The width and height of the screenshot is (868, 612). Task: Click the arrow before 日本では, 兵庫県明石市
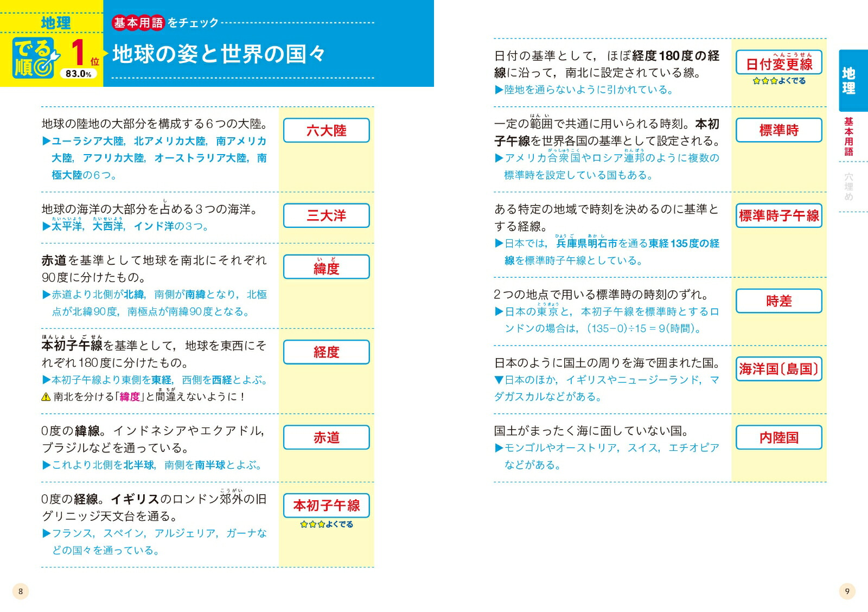[x=499, y=244]
